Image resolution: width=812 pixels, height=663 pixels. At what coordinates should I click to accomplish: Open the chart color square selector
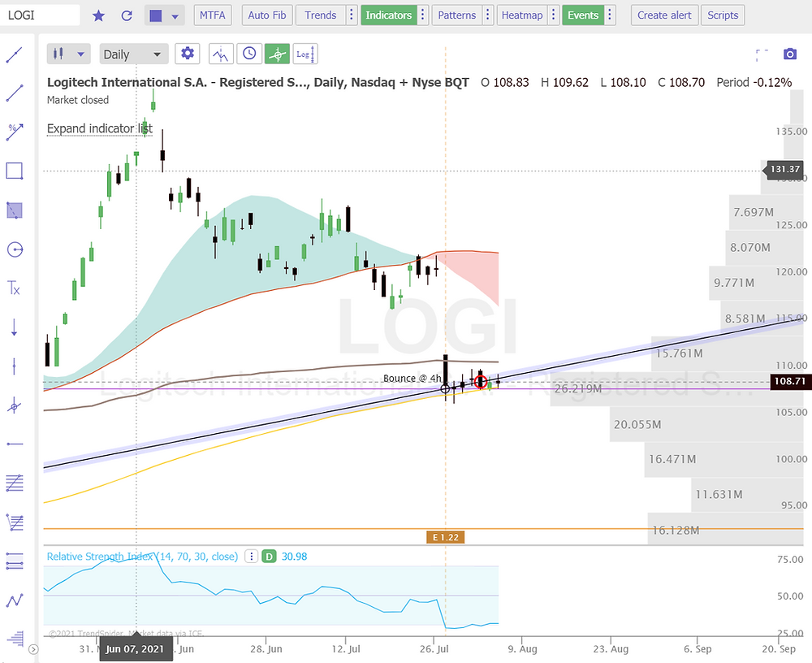click(155, 15)
